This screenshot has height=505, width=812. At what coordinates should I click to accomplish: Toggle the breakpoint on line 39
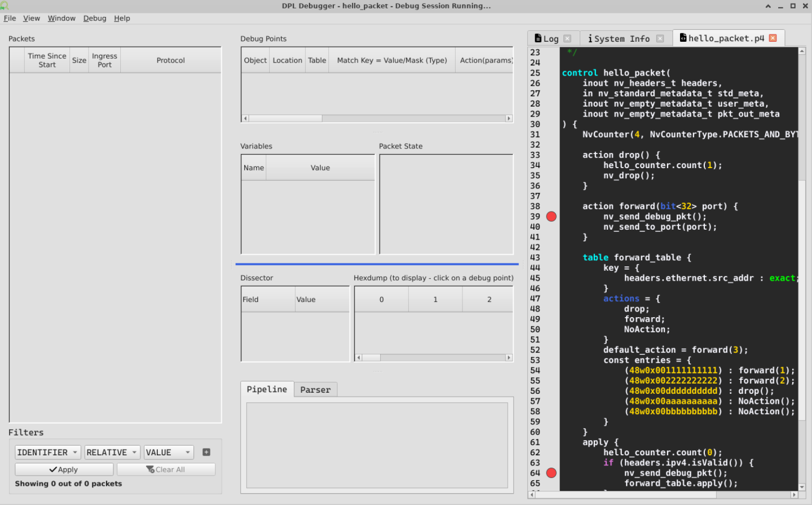tap(551, 217)
